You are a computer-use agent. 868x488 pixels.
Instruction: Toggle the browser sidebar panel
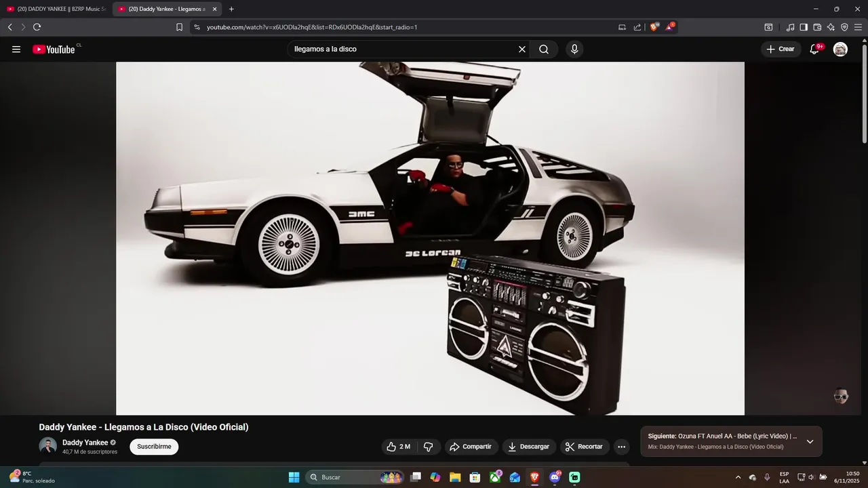pyautogui.click(x=804, y=27)
